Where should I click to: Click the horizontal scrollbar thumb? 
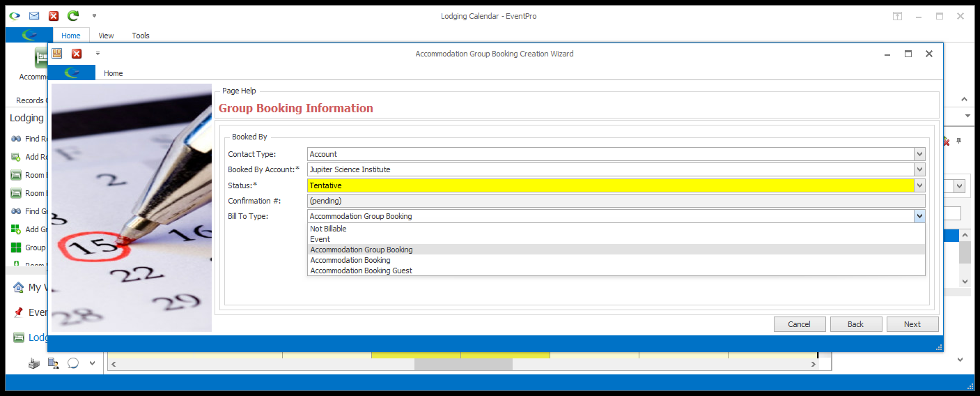(463, 364)
